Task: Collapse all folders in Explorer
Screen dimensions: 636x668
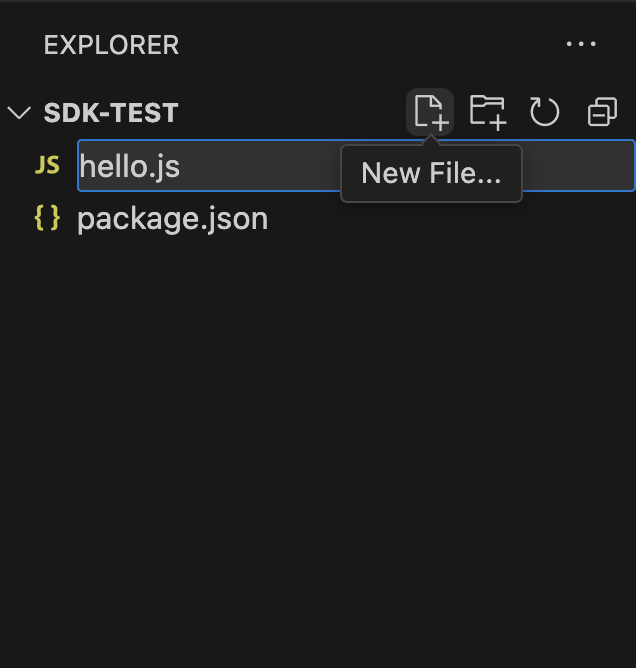Action: tap(602, 111)
